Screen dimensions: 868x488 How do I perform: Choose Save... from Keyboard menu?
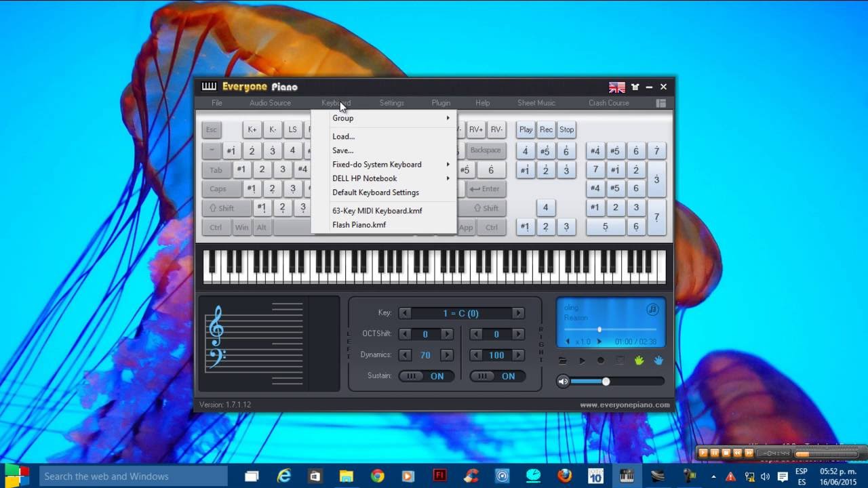tap(384, 150)
